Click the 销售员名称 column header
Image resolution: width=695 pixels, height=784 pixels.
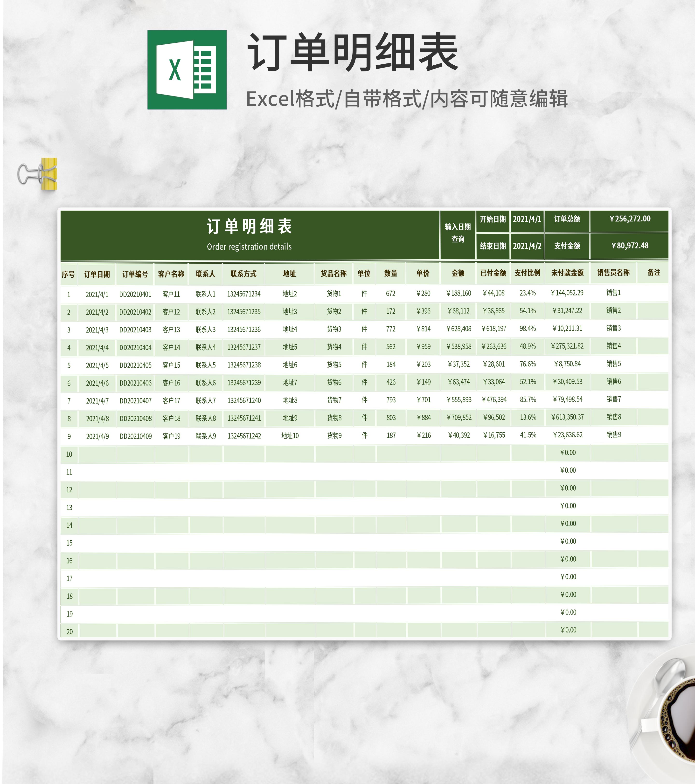(x=613, y=273)
